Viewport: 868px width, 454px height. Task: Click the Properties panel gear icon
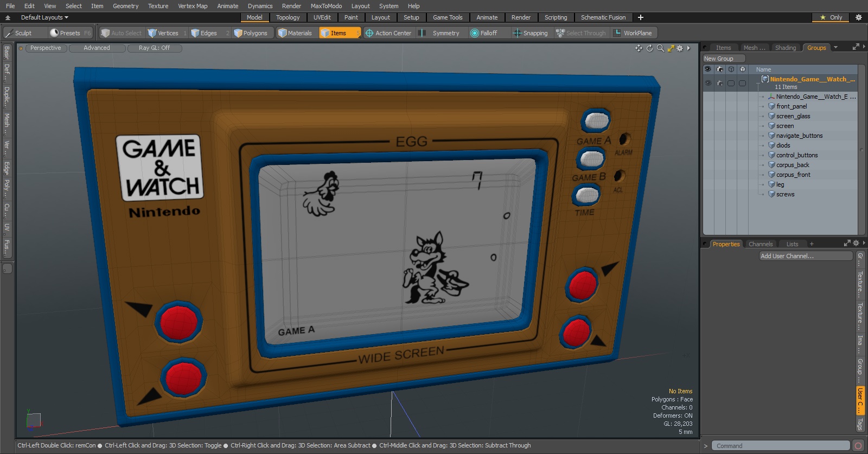(x=856, y=243)
